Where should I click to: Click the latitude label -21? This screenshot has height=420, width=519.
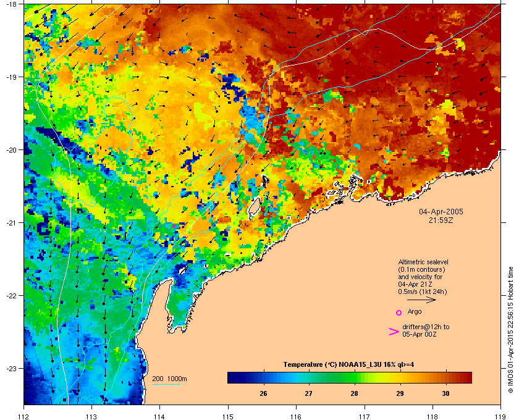[x=11, y=223]
